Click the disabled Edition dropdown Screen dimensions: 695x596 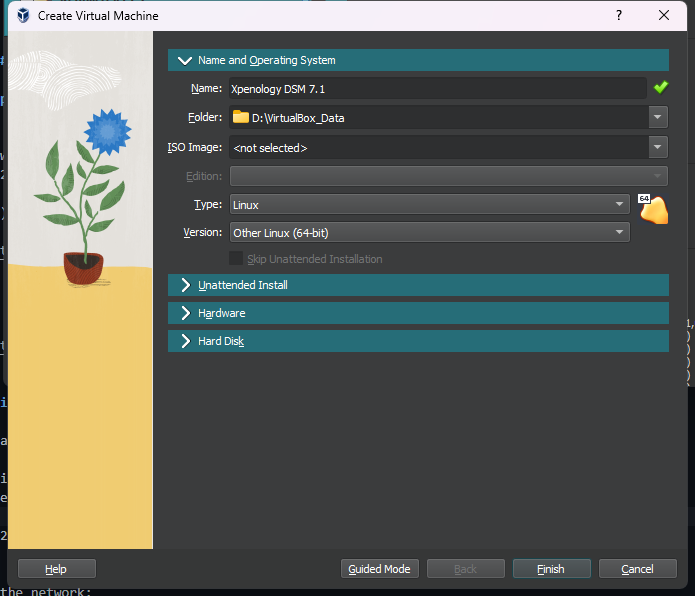pyautogui.click(x=449, y=176)
